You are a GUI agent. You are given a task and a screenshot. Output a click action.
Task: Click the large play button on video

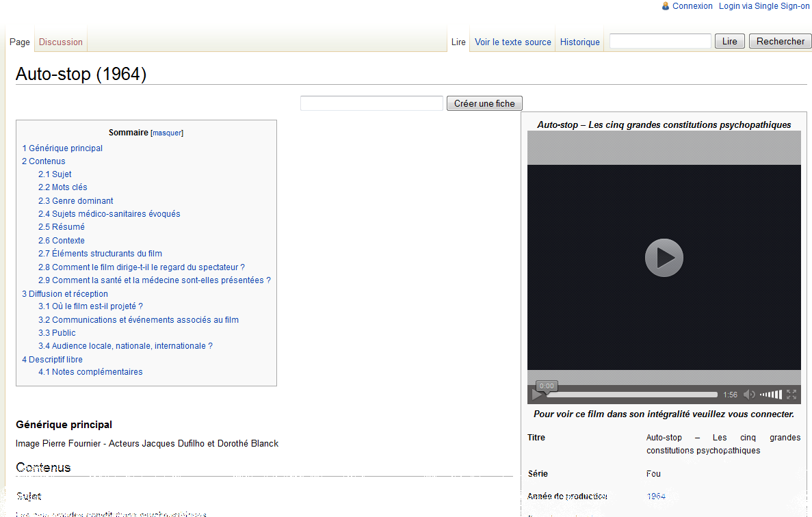pos(664,258)
